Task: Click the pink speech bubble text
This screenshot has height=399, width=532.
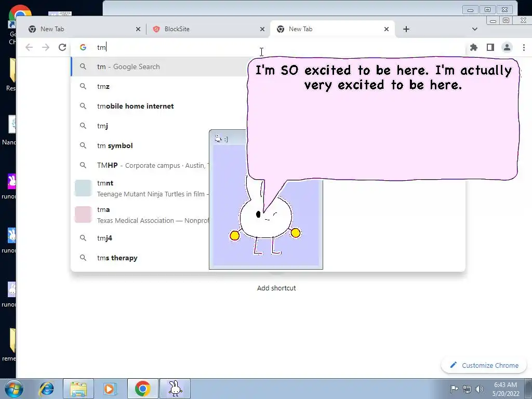Action: click(383, 77)
